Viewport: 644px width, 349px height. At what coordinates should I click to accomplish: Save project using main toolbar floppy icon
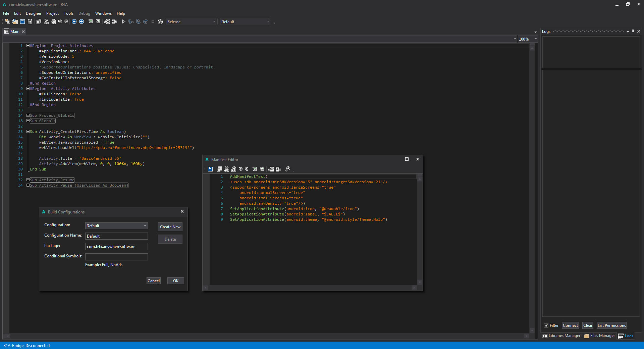coord(22,21)
